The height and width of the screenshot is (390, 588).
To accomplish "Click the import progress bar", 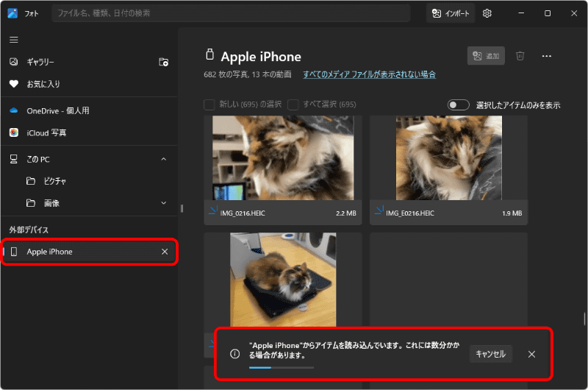I will [x=282, y=367].
